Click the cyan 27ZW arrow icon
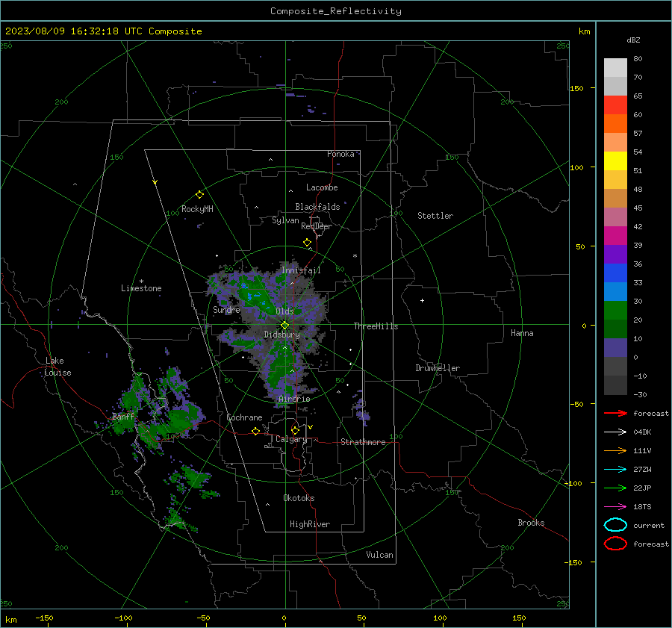The image size is (672, 628). [615, 470]
